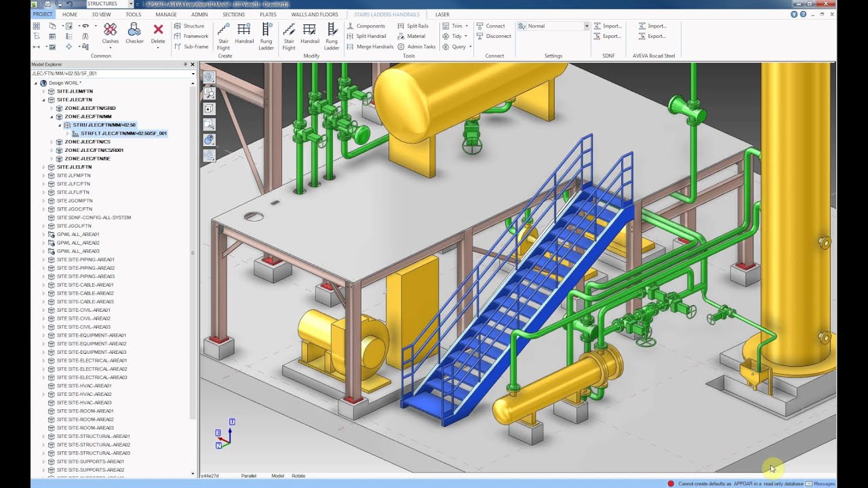Expand ZONE JLEC/FTN/CS node

pos(52,142)
